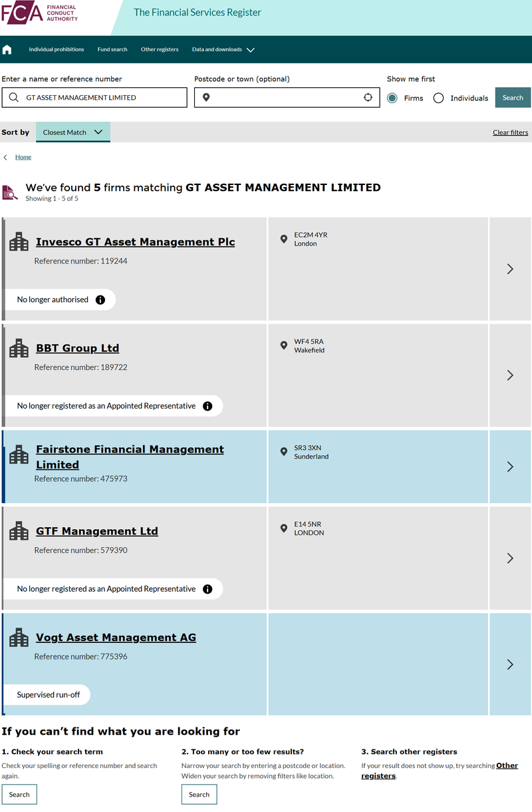Click the name or reference number field
Viewport: 532px width, 812px height.
(94, 98)
